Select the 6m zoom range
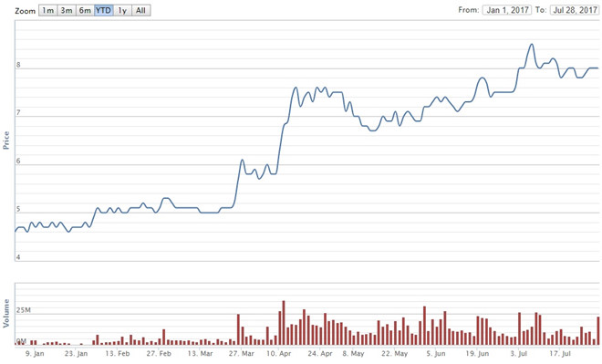The width and height of the screenshot is (602, 364). click(x=85, y=10)
